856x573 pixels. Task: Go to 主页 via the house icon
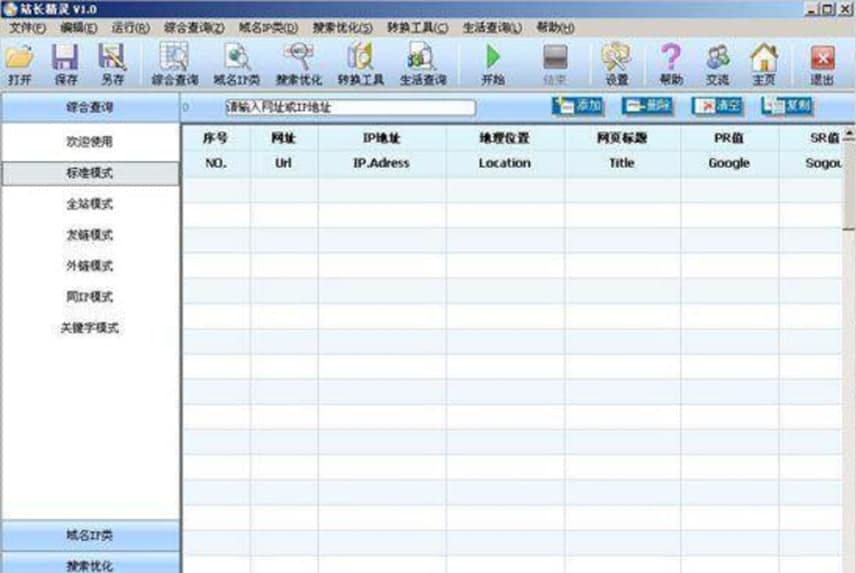764,64
